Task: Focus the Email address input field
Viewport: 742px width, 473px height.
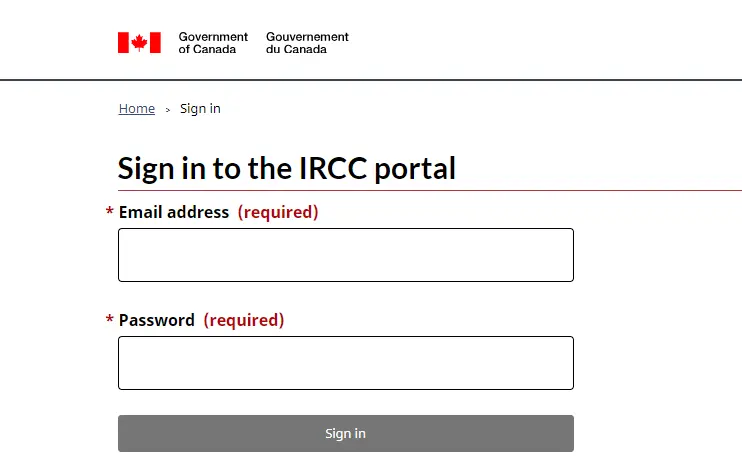Action: click(346, 255)
